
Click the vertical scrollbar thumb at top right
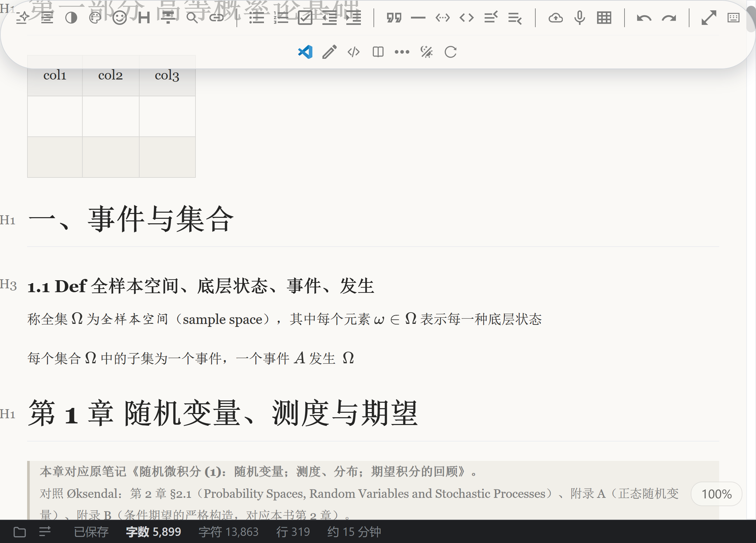751,18
